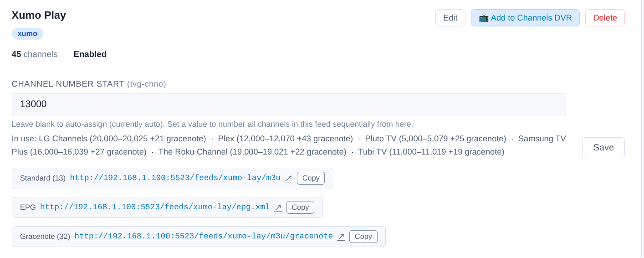Add Xumo Play to Channels DVR

tap(525, 18)
